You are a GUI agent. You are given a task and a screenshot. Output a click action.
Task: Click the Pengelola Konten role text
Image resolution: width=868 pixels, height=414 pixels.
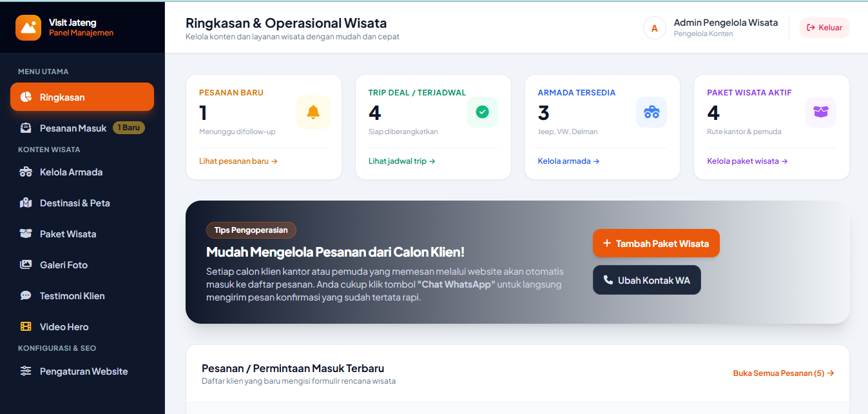tap(703, 34)
